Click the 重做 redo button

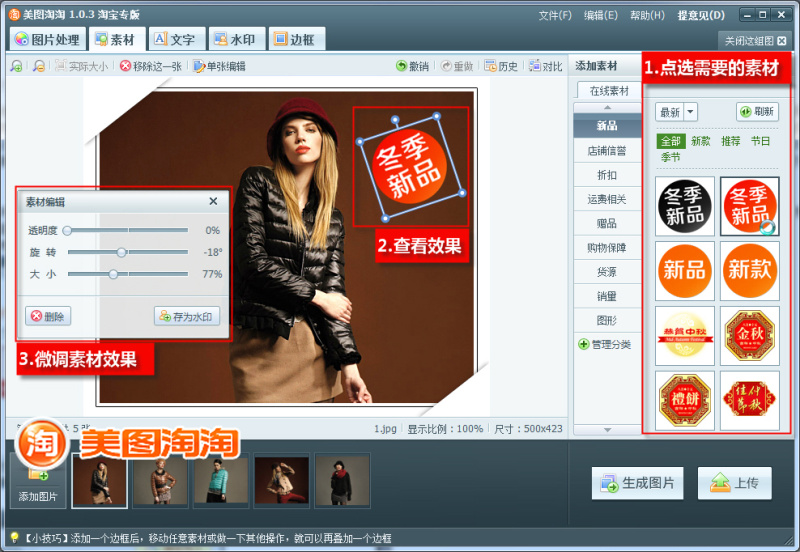coord(457,66)
